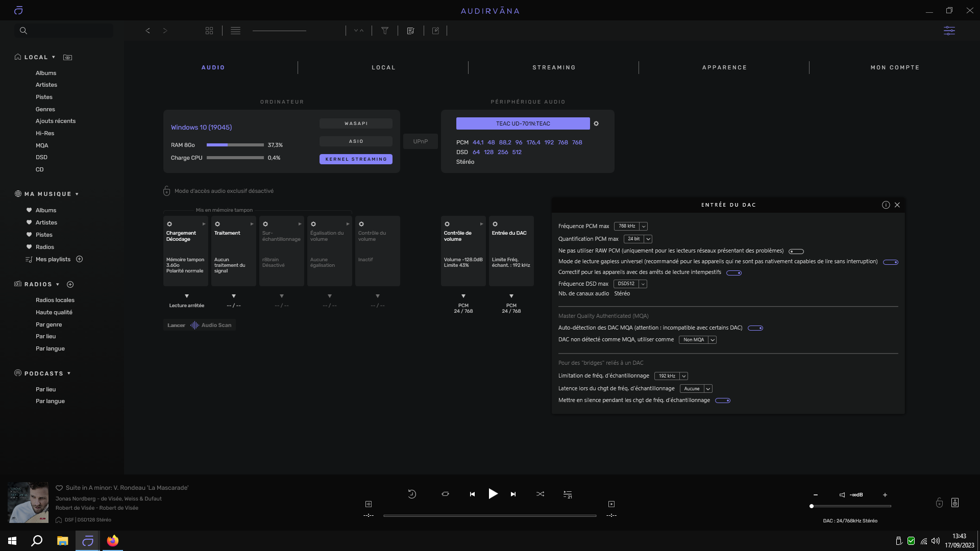Toggle universal gapless playback mode switch
This screenshot has width=980, height=551.
point(891,262)
